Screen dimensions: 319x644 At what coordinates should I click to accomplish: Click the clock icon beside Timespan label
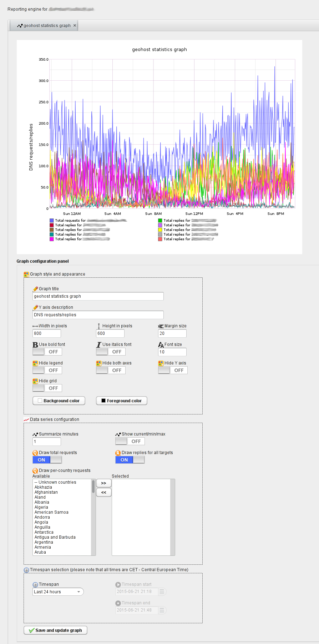(x=35, y=585)
